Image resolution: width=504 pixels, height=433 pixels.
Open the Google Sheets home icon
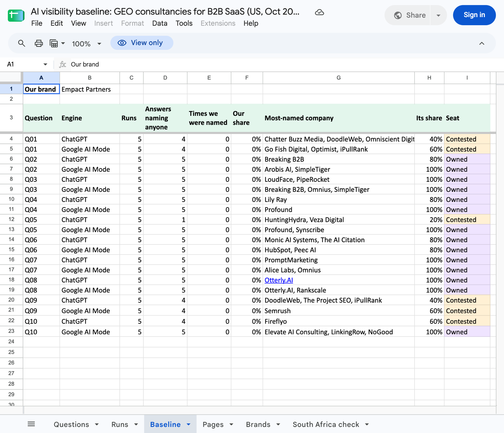click(x=16, y=15)
